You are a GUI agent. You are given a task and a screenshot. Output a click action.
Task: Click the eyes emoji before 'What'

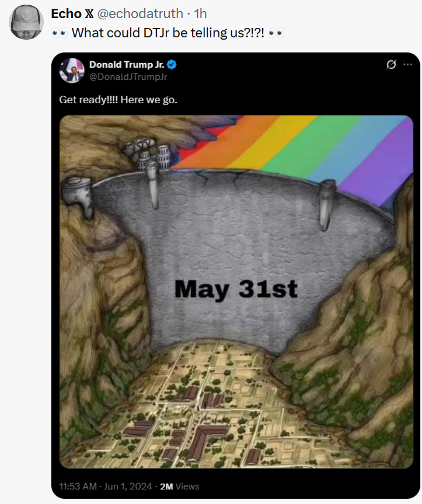60,33
